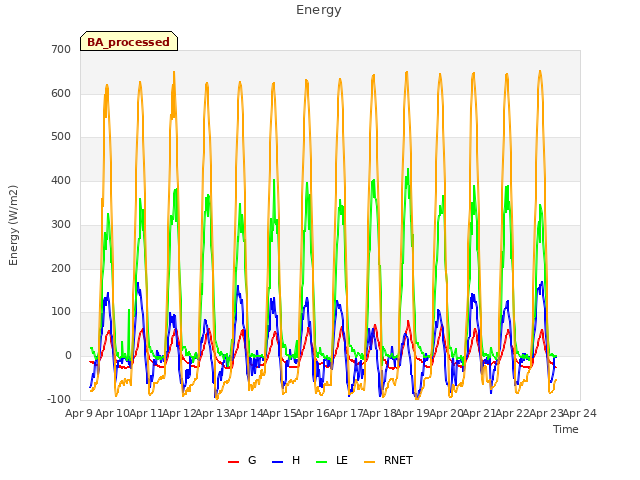This screenshot has height=480, width=640.
Task: Select the RNET legend label
Action: pyautogui.click(x=398, y=460)
